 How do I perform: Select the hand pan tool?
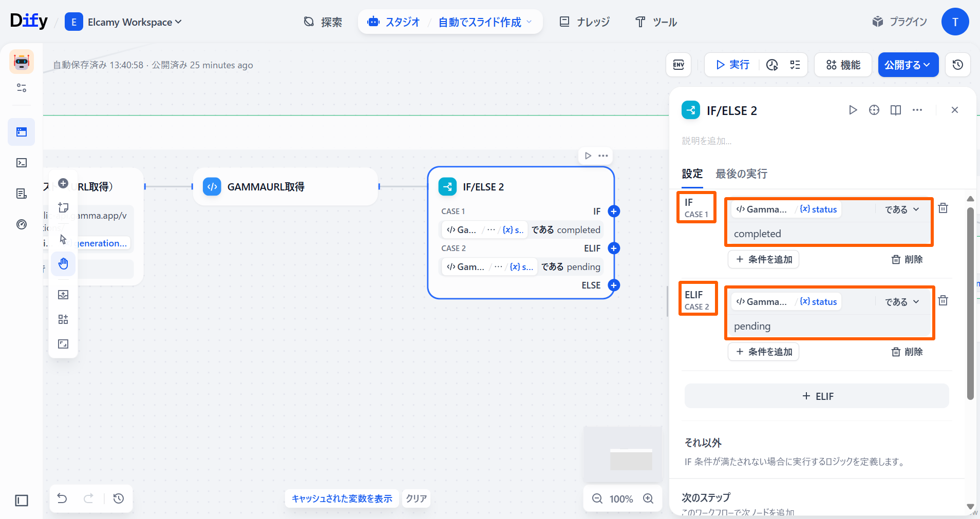(63, 264)
